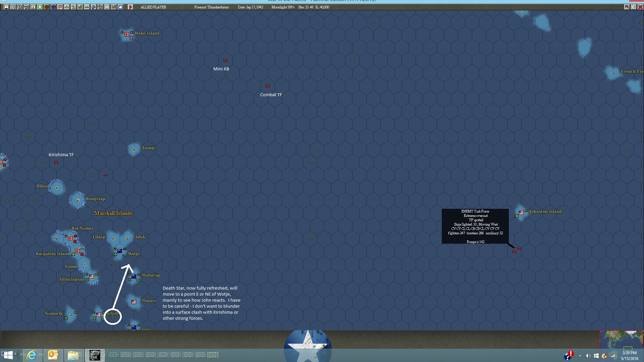Image resolution: width=644 pixels, height=362 pixels.
Task: Open the globe toolbar icon
Action: (94, 7)
